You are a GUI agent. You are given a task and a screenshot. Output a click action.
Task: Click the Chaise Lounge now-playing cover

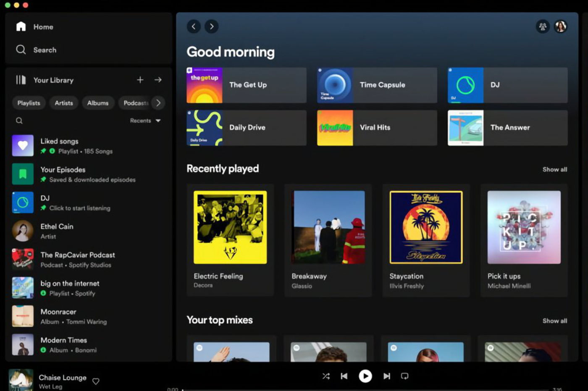[21, 380]
